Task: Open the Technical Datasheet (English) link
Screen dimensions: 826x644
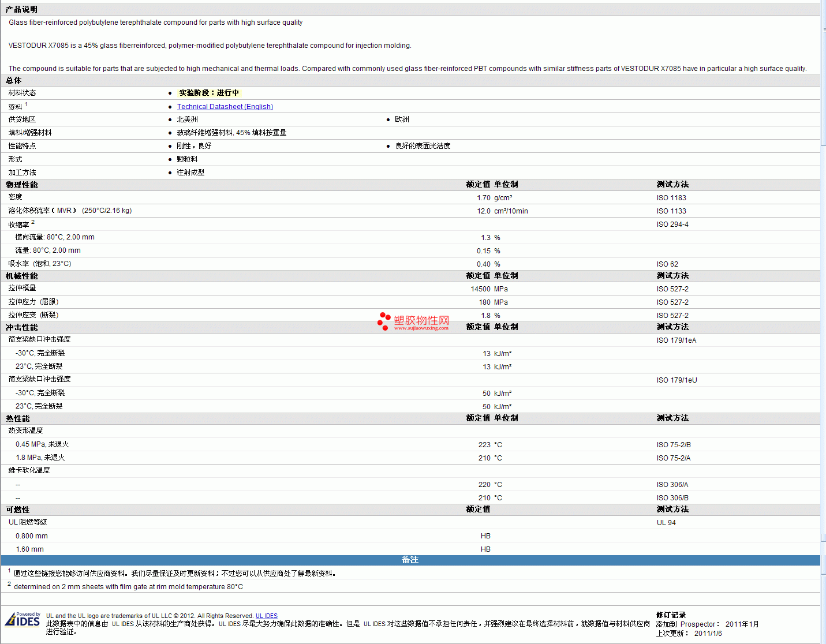Action: coord(225,107)
